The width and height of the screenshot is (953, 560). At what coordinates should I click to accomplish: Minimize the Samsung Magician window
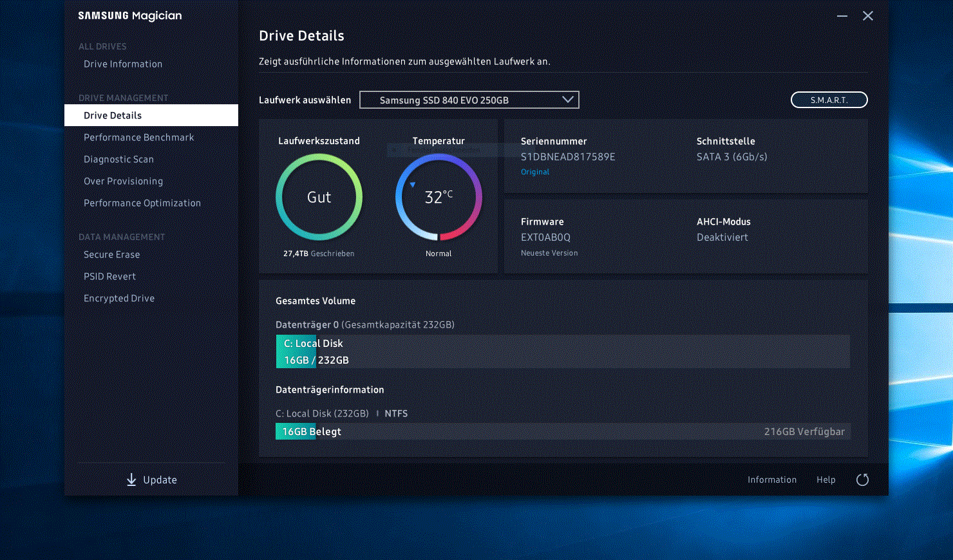click(x=842, y=16)
